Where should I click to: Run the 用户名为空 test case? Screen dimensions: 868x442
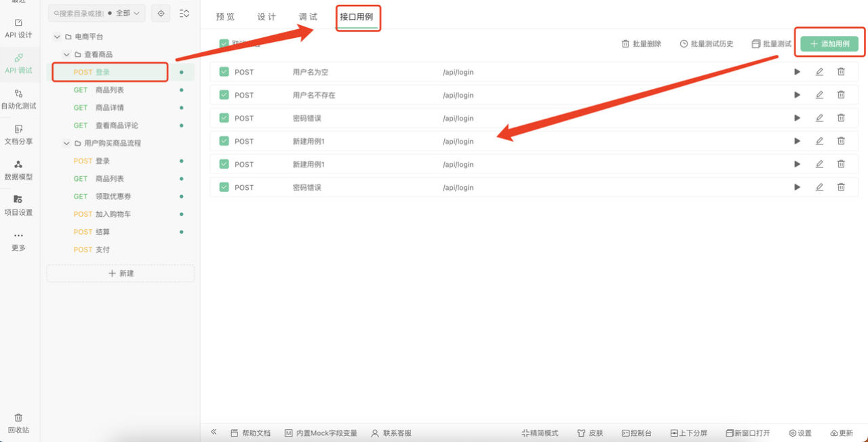click(x=797, y=72)
